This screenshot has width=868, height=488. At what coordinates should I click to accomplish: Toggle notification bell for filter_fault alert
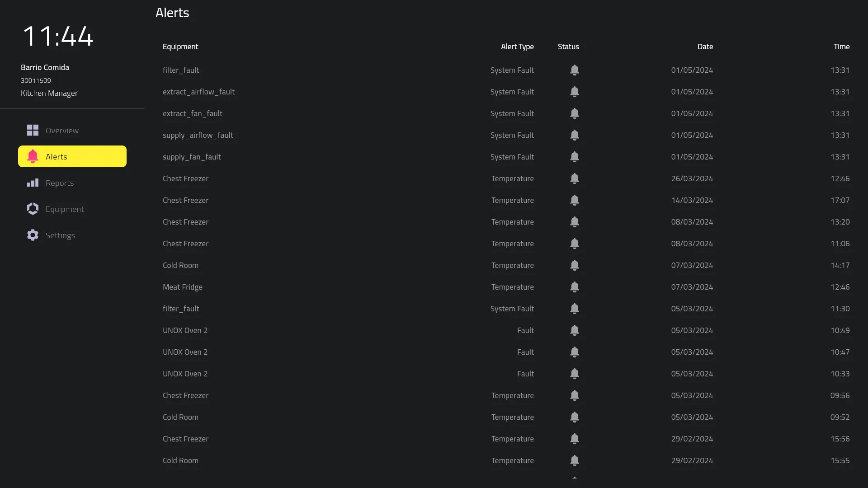point(574,70)
